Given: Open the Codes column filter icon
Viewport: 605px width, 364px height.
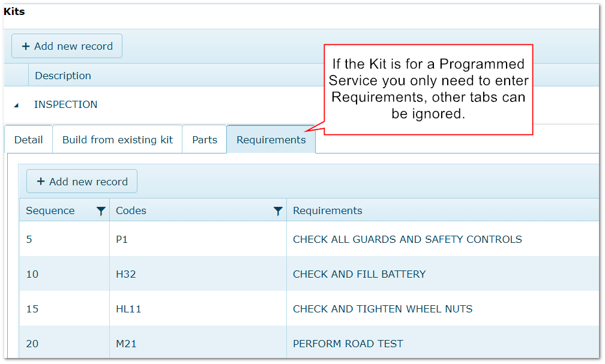Looking at the screenshot, I should tap(278, 211).
